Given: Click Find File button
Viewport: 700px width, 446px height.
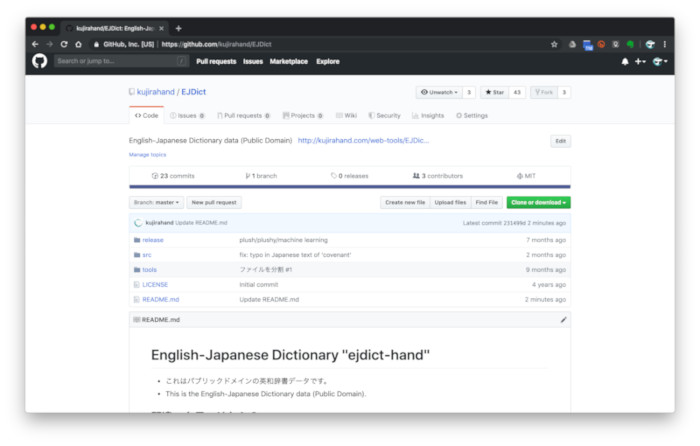Looking at the screenshot, I should 487,202.
